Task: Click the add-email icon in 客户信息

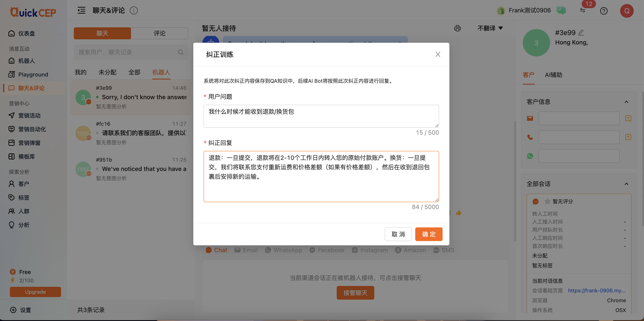Action: [x=628, y=118]
